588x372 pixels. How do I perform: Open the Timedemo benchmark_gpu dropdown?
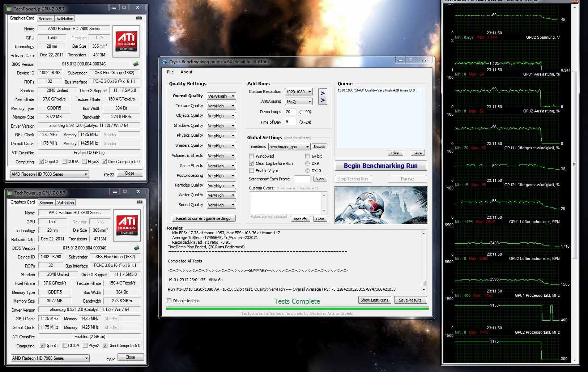[x=289, y=146]
